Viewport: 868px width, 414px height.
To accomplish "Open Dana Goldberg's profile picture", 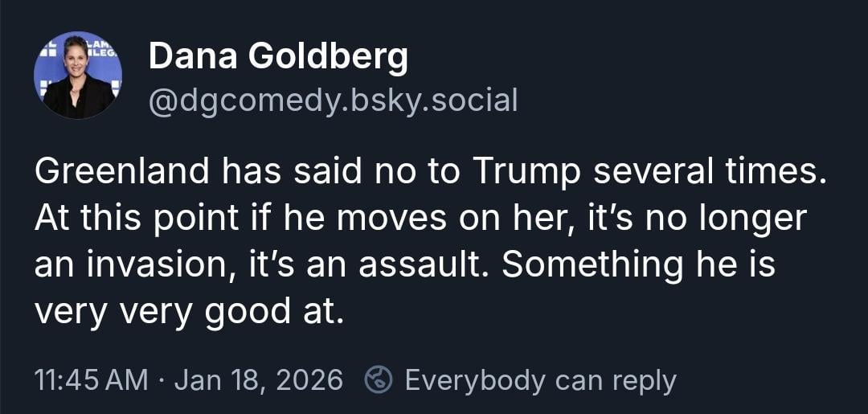I will pos(78,76).
